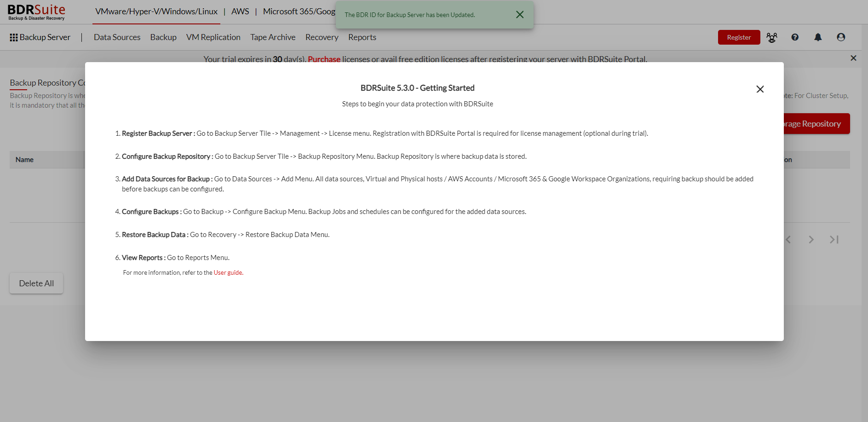Follow the Purchase link in trial banner
This screenshot has width=868, height=422.
324,59
